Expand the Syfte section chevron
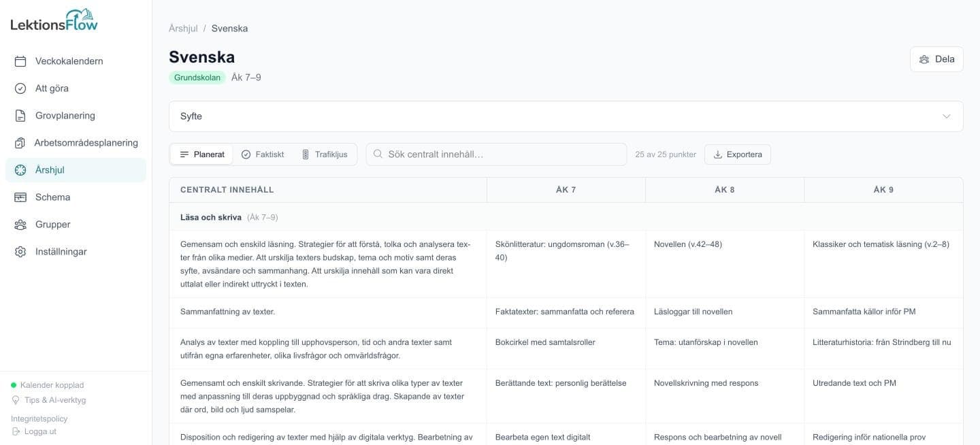 (x=947, y=116)
